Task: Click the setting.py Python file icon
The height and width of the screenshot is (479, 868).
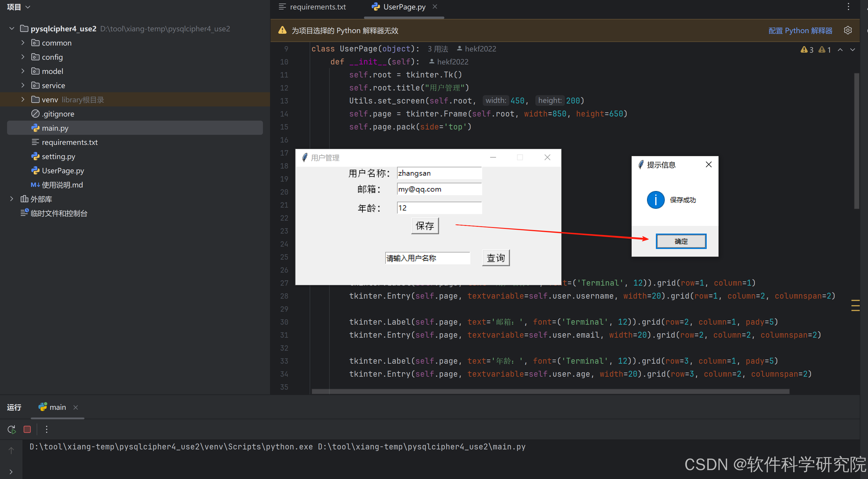Action: click(35, 156)
